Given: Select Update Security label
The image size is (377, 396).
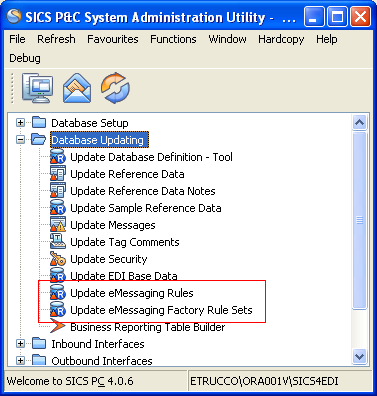Looking at the screenshot, I should (x=109, y=259).
